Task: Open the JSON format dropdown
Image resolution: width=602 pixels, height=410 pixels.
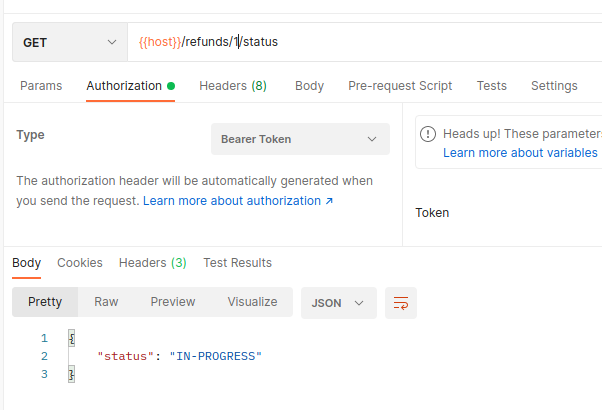Action: [x=339, y=303]
